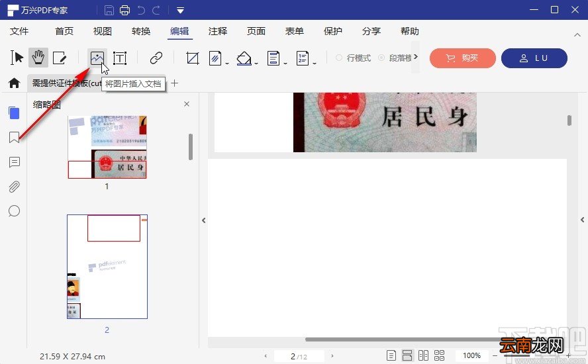Click the Header and Footer icon
Screen dimensions: 588x364
click(x=273, y=58)
